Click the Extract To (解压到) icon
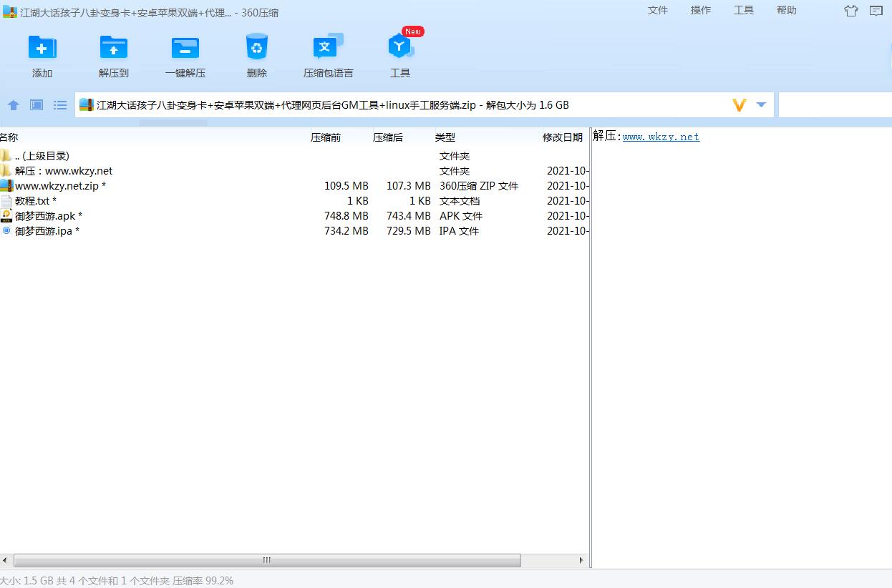 (x=114, y=48)
